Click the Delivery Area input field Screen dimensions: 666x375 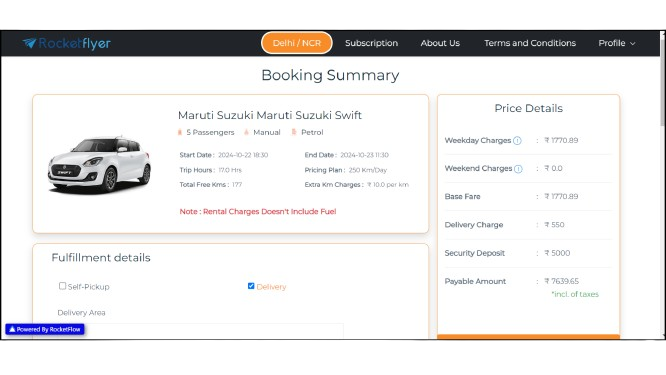(x=200, y=331)
